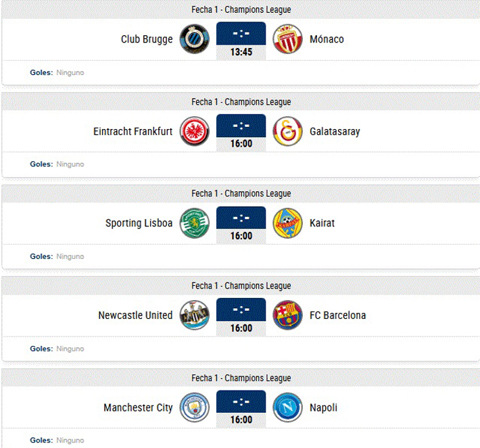Select the Napoli team name
The width and height of the screenshot is (480, 448).
(x=323, y=408)
